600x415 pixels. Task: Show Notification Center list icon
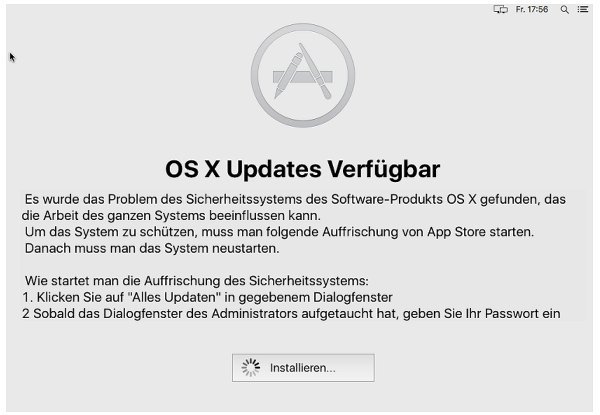coord(583,9)
